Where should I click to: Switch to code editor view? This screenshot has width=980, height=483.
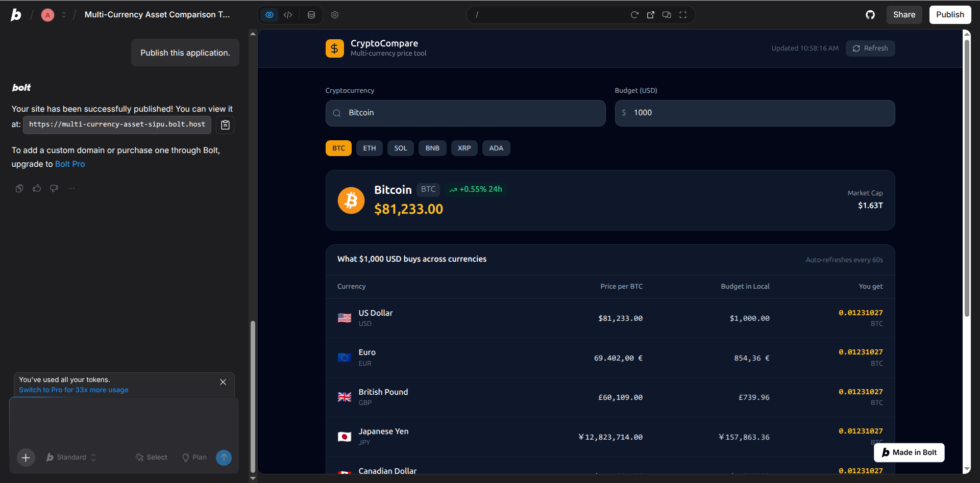coord(288,15)
